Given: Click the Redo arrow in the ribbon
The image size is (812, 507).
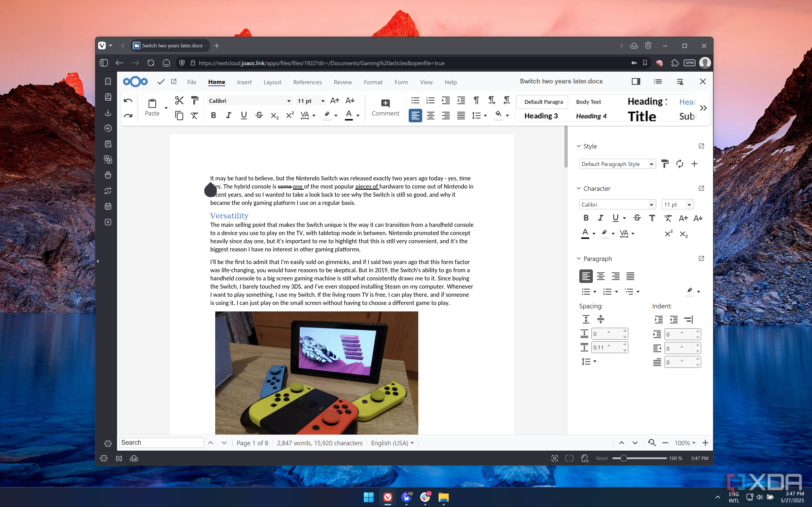Looking at the screenshot, I should coord(128,116).
